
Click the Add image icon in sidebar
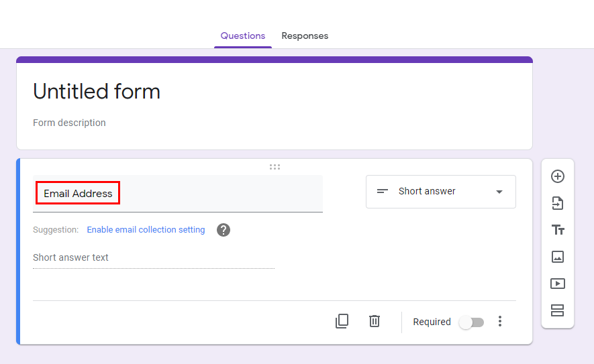558,257
